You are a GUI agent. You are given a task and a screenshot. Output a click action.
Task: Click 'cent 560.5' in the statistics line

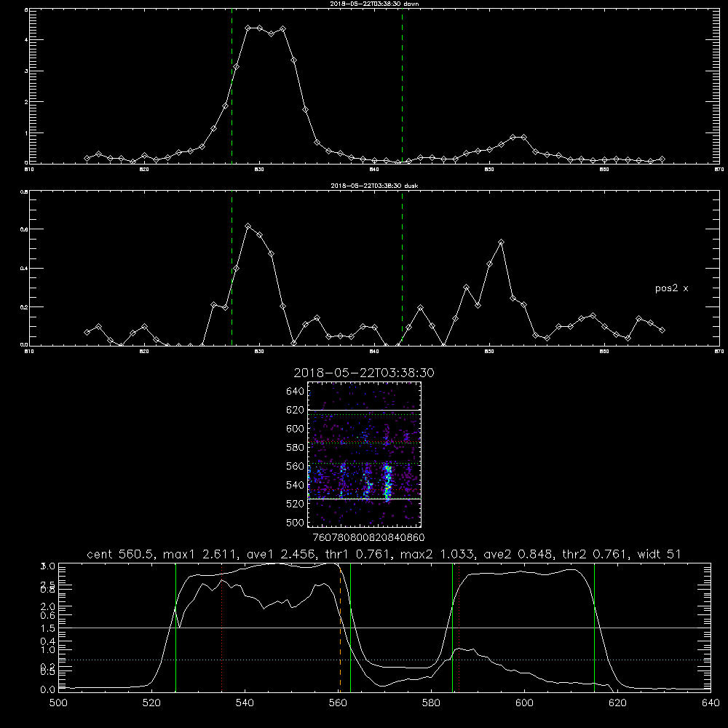pos(120,554)
